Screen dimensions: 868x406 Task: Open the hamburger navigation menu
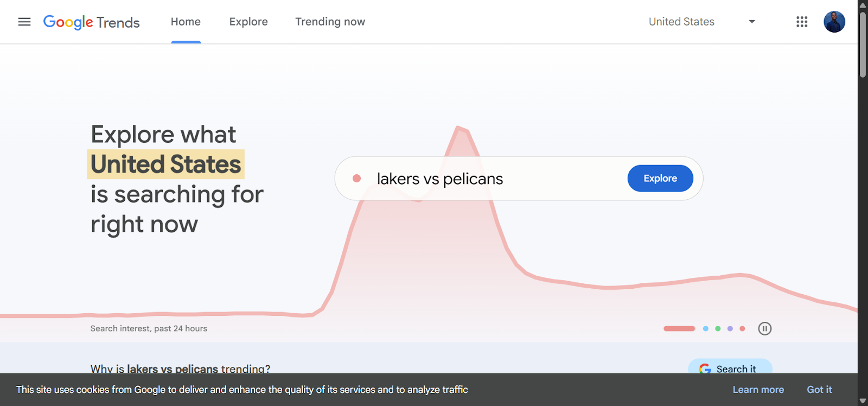(x=24, y=21)
